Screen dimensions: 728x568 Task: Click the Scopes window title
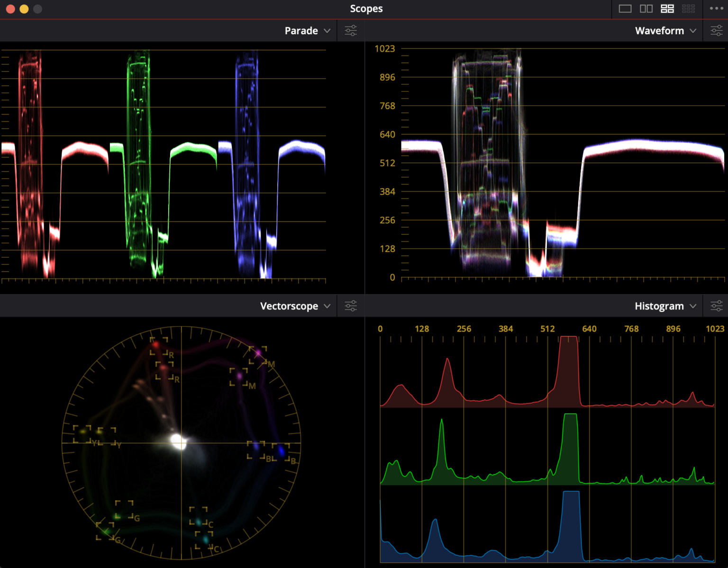point(366,9)
